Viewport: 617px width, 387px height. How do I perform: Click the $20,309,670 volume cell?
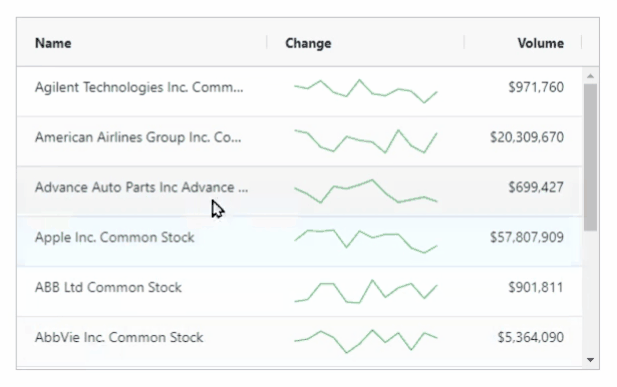[526, 137]
